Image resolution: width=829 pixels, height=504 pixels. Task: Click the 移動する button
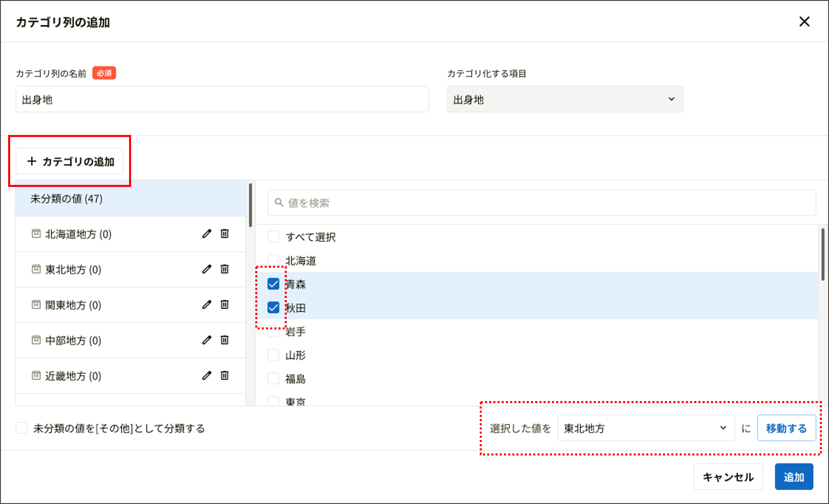point(786,428)
